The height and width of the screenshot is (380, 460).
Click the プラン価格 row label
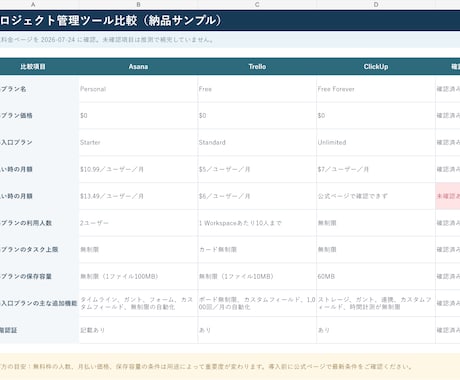coord(39,116)
